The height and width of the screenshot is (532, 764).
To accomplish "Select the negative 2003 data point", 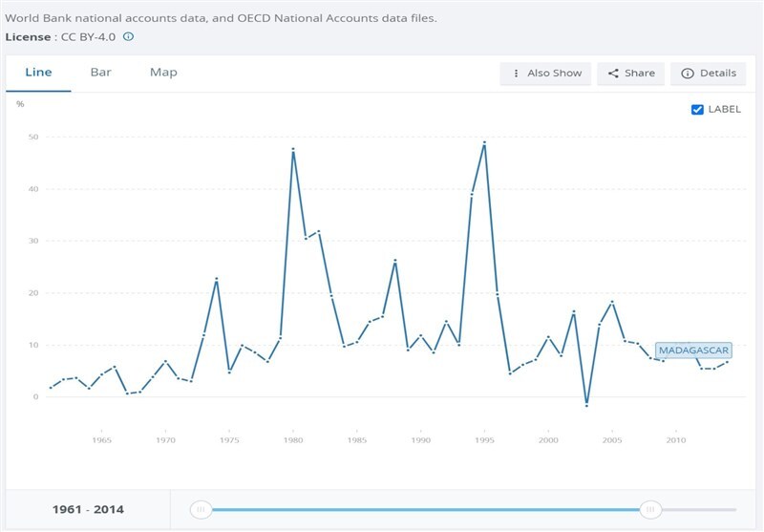I will click(x=586, y=405).
